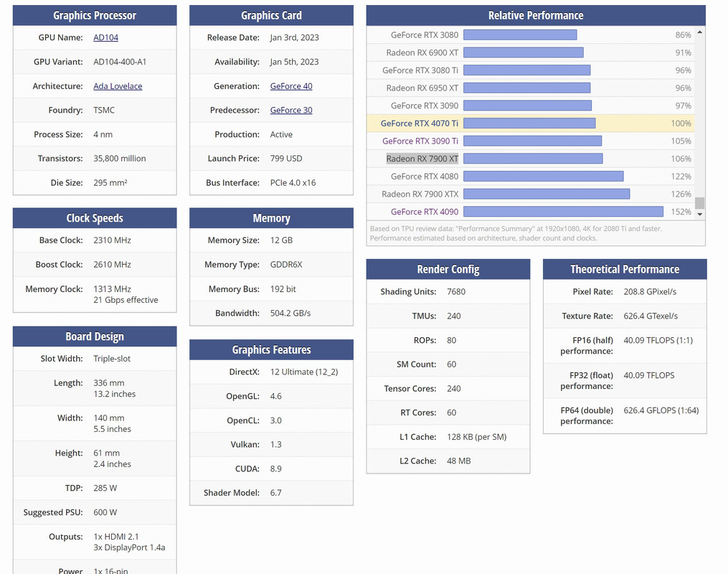Click the Jan 3rd, 2023 release date
The image size is (728, 574).
[294, 37]
